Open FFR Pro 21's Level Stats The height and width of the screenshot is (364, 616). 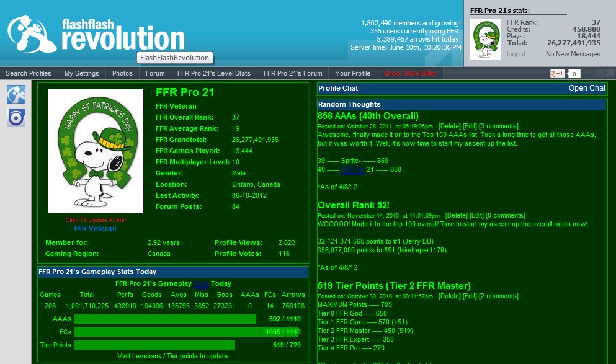click(214, 73)
